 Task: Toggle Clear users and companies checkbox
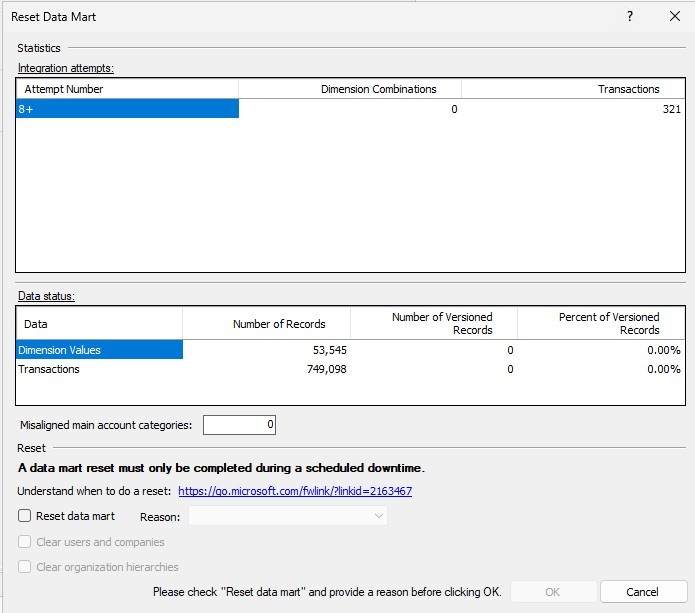click(x=24, y=542)
